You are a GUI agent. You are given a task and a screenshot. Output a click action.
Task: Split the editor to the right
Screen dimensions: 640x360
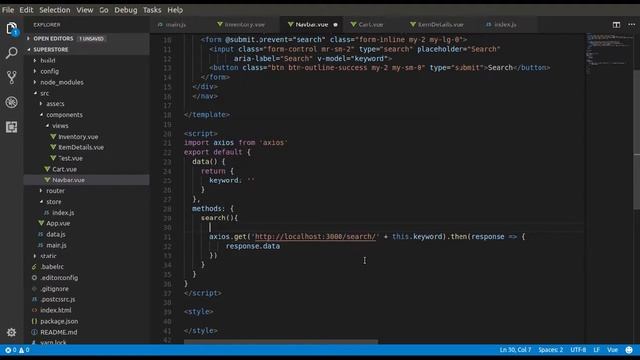616,25
